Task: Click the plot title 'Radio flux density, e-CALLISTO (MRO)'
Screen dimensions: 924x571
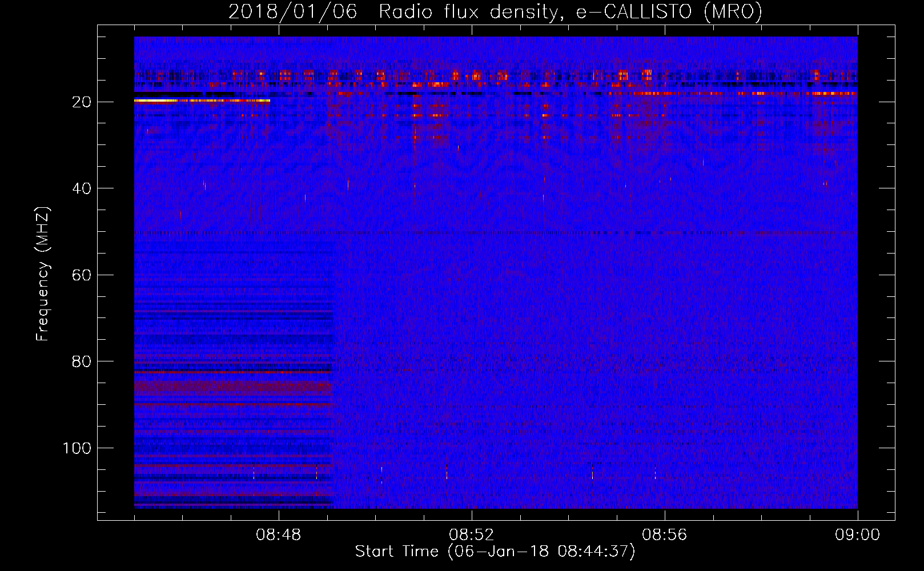Action: coord(571,12)
